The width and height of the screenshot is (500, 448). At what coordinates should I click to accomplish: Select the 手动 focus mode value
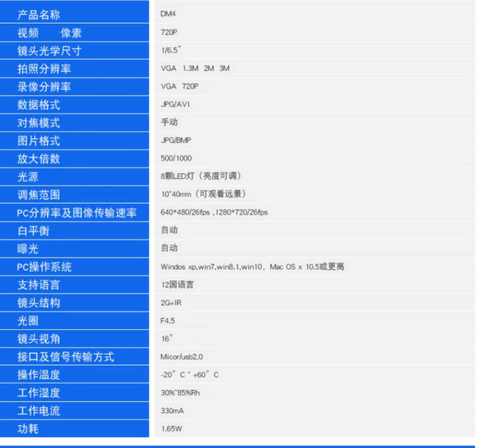click(x=169, y=122)
